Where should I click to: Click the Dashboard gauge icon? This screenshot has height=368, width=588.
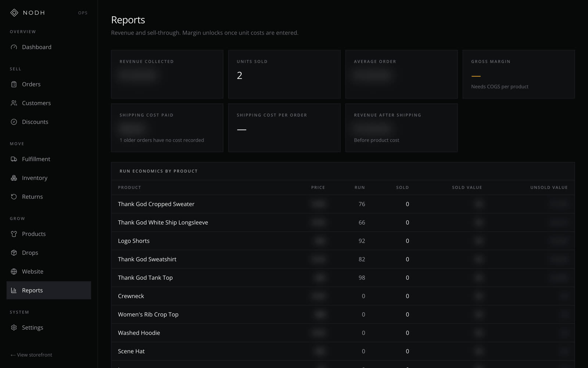pos(14,47)
